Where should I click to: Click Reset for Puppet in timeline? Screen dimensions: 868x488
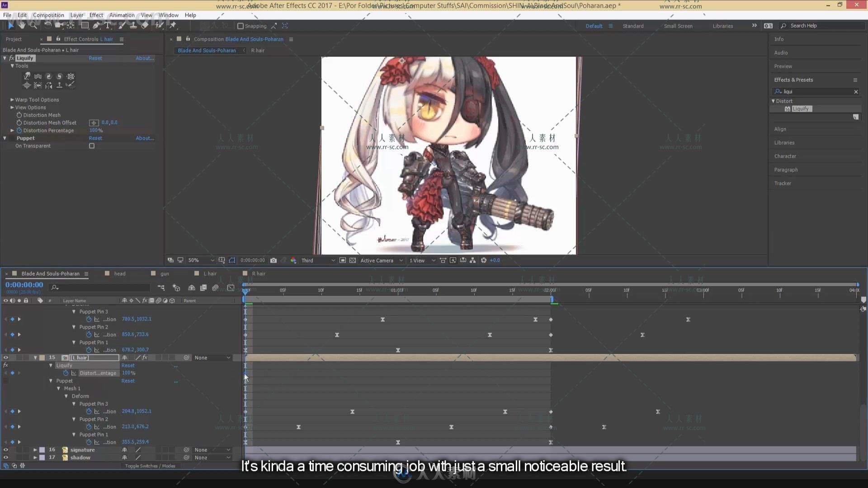tap(128, 381)
